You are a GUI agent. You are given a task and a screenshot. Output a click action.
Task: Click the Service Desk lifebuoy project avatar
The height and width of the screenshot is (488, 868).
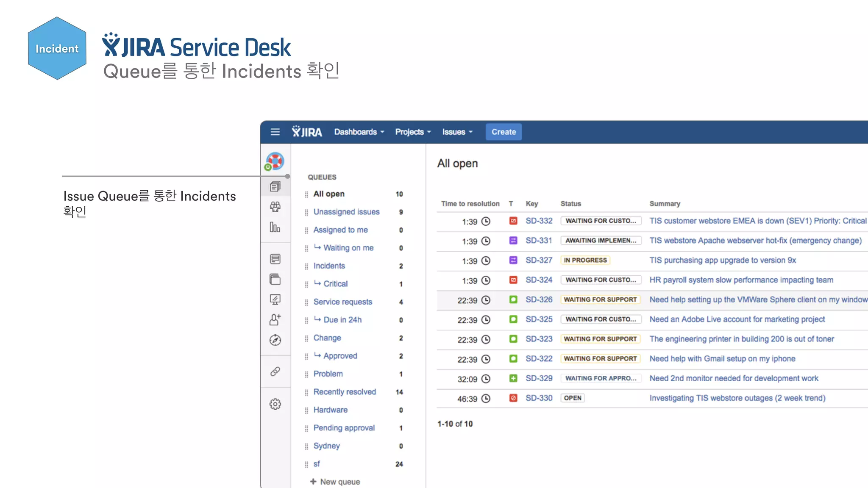click(275, 161)
